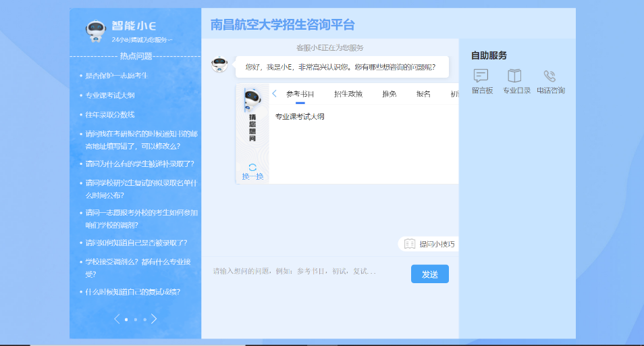Open question 请问如何知道自己是否被录取了
Viewport: 644px width, 346px height.
point(136,243)
